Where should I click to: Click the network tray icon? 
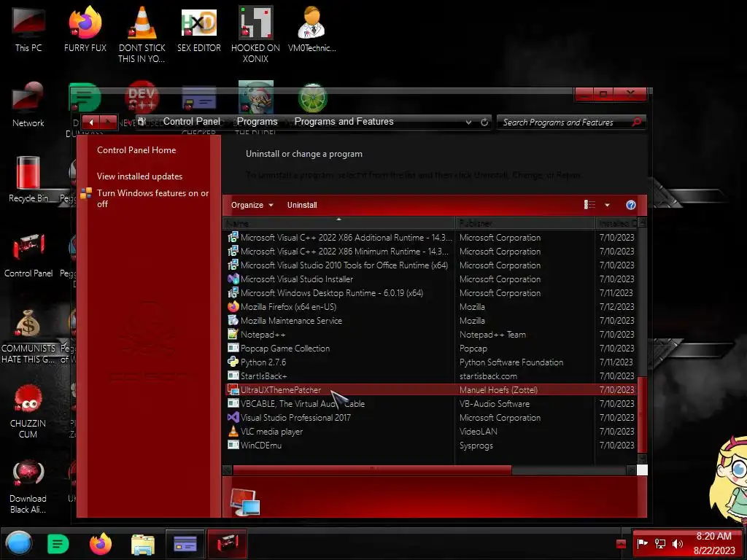[659, 543]
